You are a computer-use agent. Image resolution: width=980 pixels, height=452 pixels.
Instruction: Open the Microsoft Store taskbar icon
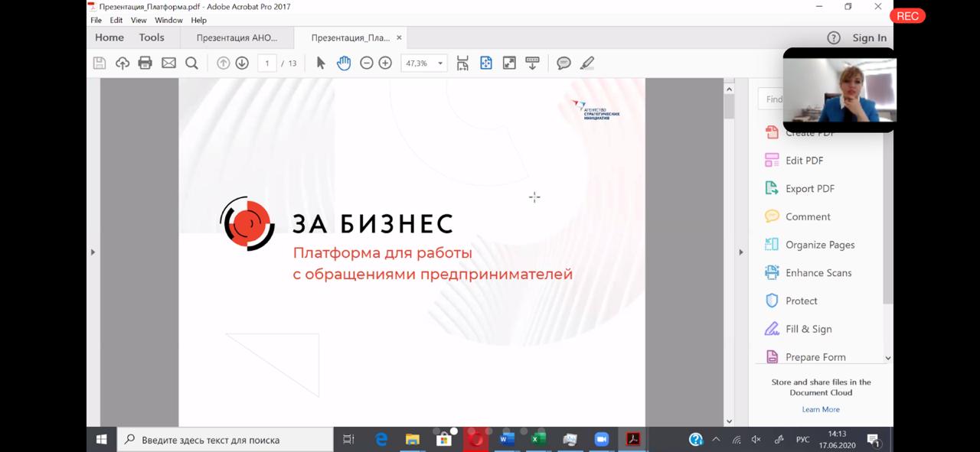click(444, 440)
